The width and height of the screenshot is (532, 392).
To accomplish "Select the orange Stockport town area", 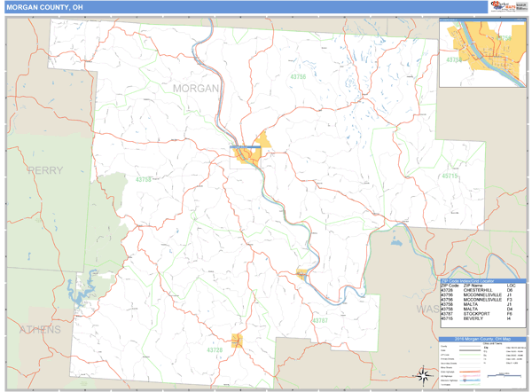I will [x=303, y=274].
